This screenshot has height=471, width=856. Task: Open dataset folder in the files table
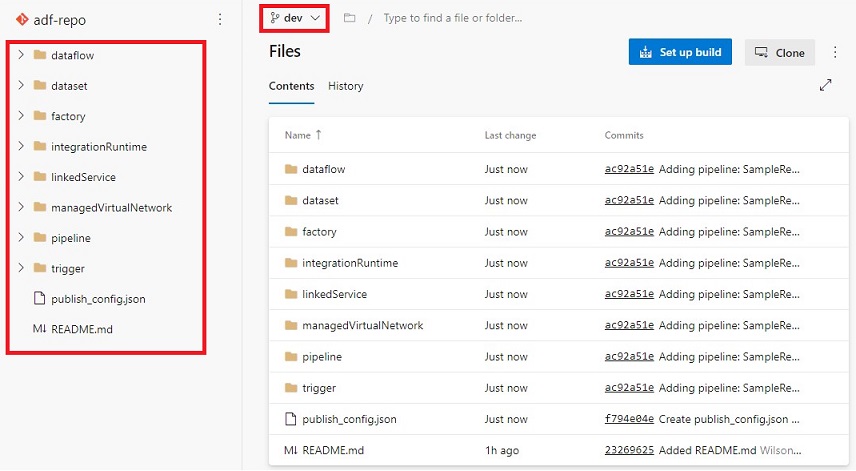pos(320,200)
